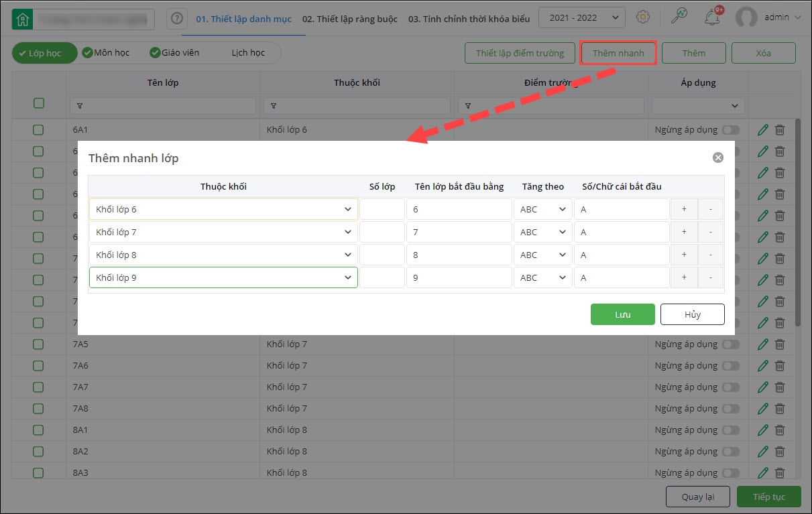Image resolution: width=812 pixels, height=514 pixels.
Task: Expand the Khối lớp 9 dropdown
Action: (x=223, y=277)
